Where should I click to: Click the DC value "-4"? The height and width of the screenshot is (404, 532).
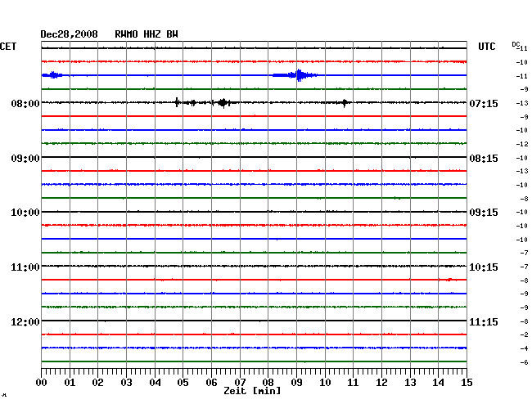524,348
